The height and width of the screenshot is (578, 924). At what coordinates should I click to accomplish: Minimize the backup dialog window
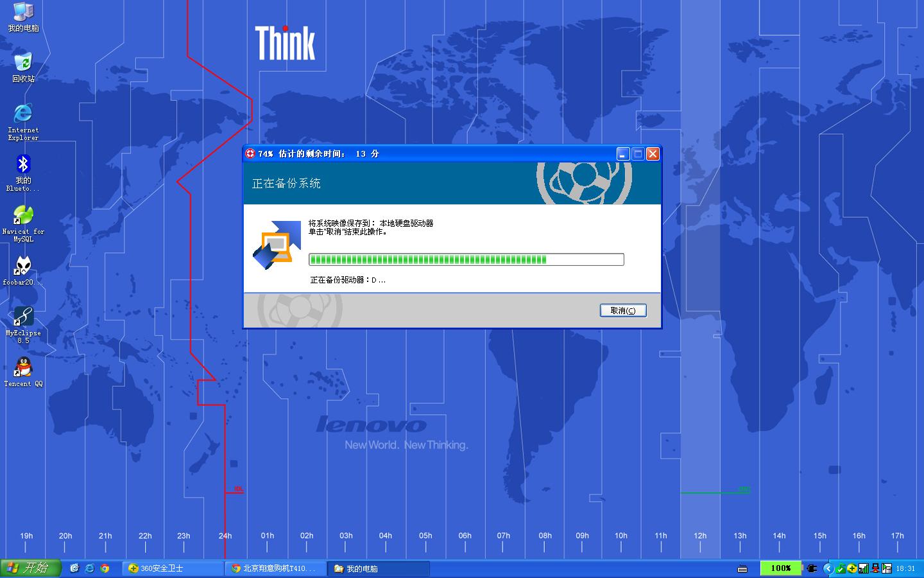tap(623, 153)
